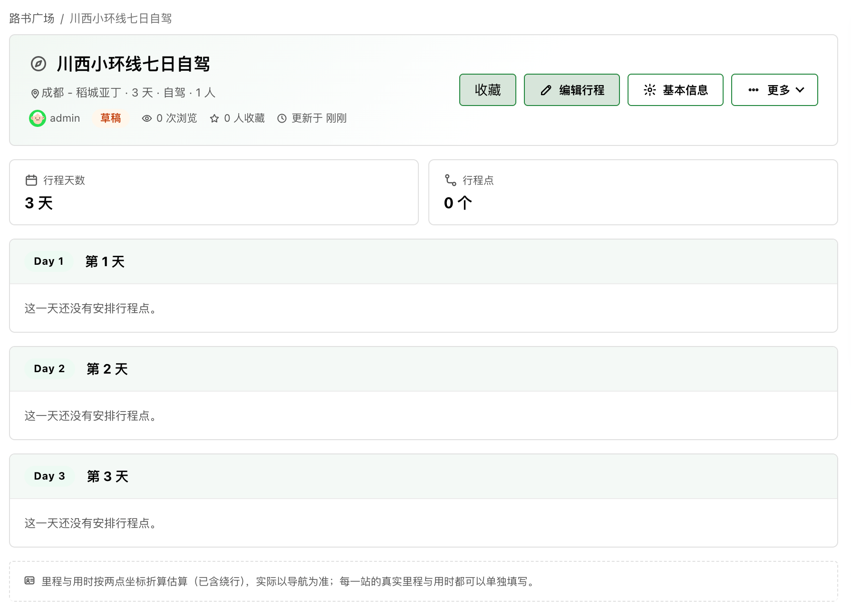
Task: Click the empty message under 第 3 天
Action: coord(91,523)
